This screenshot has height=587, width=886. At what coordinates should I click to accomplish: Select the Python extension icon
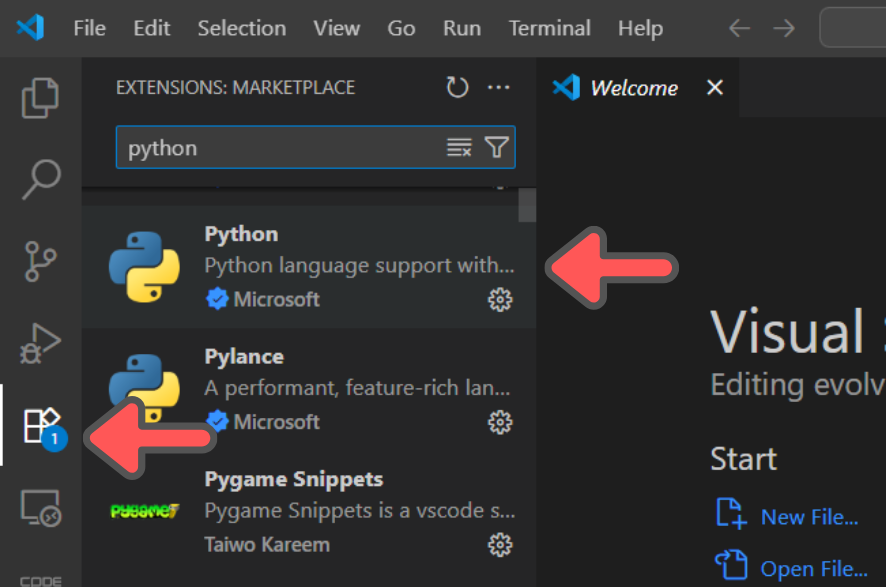pyautogui.click(x=145, y=267)
